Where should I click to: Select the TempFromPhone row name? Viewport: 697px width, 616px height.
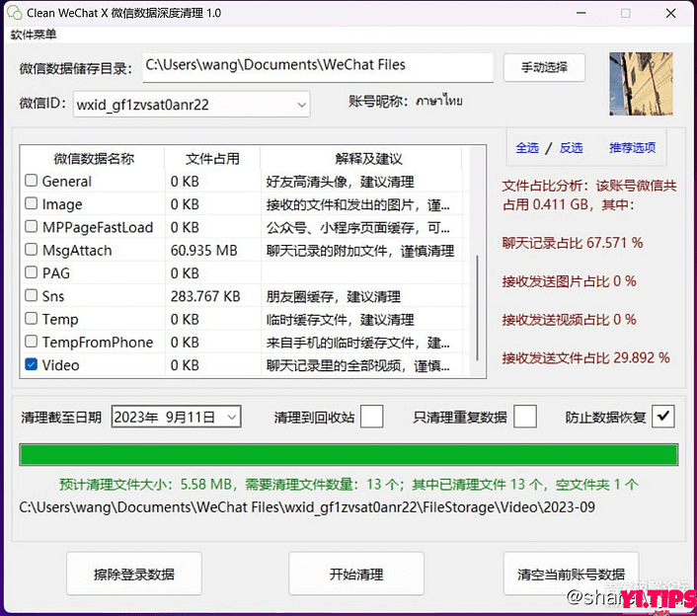[x=98, y=343]
